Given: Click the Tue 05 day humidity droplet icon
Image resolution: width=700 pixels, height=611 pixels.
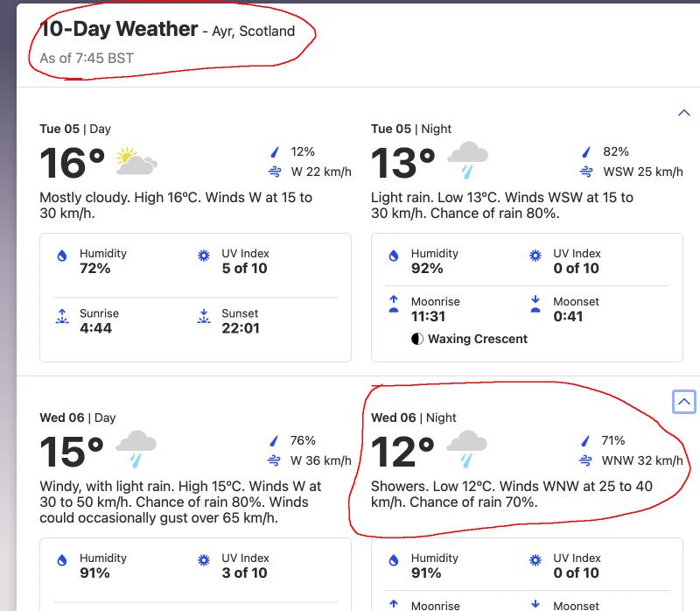Looking at the screenshot, I should click(x=61, y=256).
